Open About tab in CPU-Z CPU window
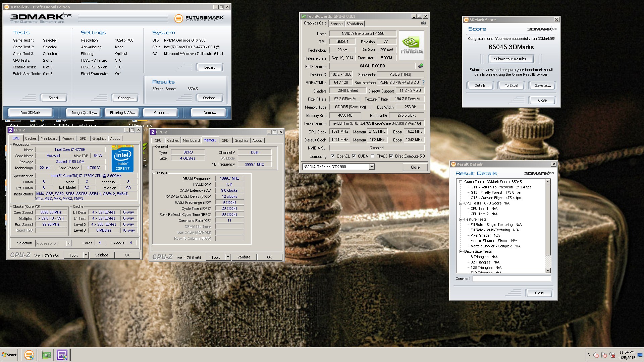644x362 pixels. pyautogui.click(x=115, y=138)
